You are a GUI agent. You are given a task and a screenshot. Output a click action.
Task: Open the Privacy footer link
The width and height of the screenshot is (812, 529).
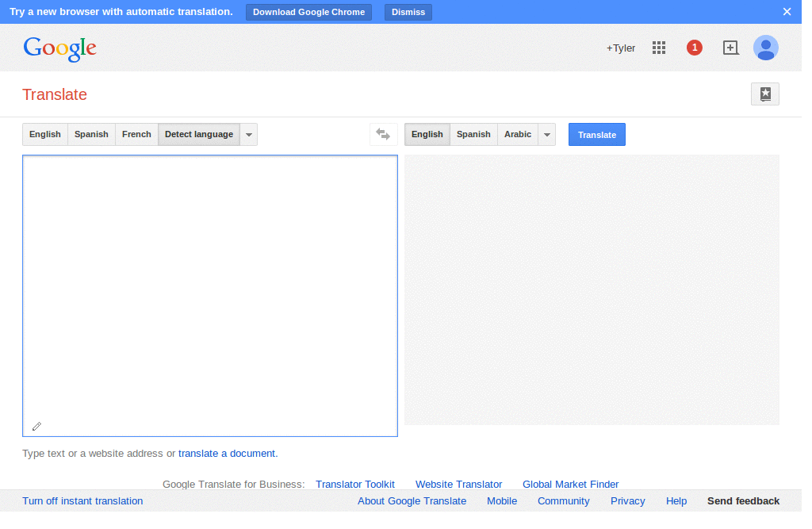click(x=628, y=501)
